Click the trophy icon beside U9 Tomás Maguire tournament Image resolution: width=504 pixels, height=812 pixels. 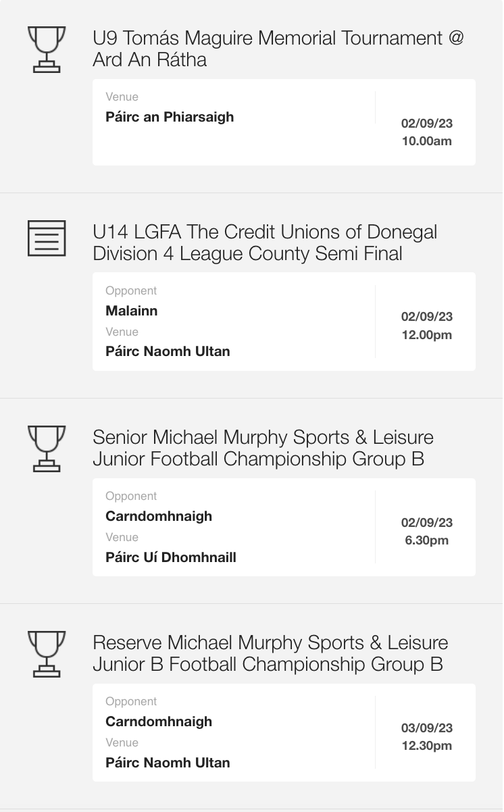click(47, 49)
